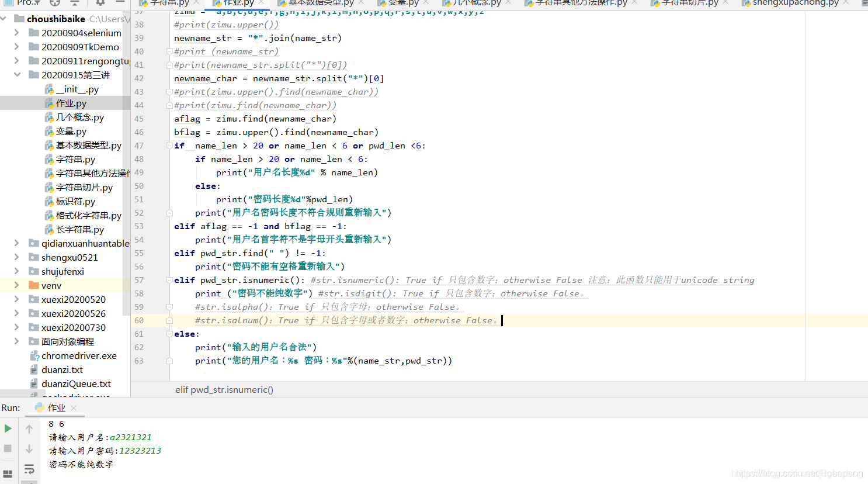Screen dimensions: 868x484
Task: Collapse the choushibaike root folder
Action: tap(4, 19)
